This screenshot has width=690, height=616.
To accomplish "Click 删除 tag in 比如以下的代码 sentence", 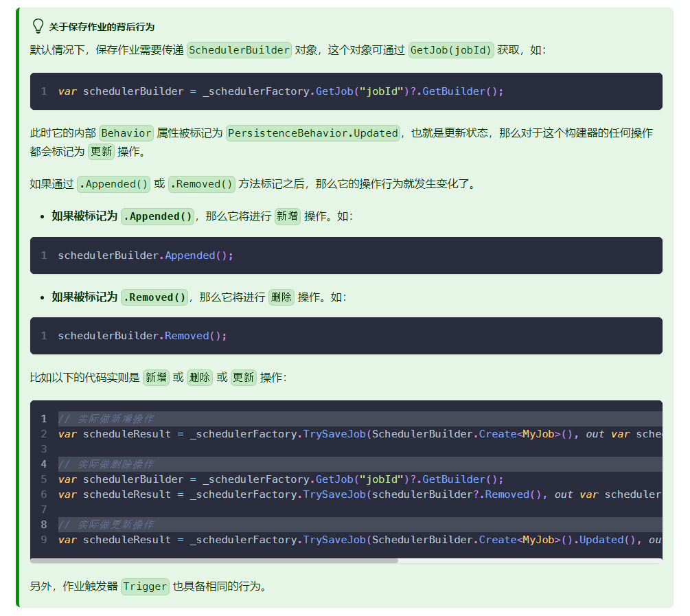I will tap(200, 377).
